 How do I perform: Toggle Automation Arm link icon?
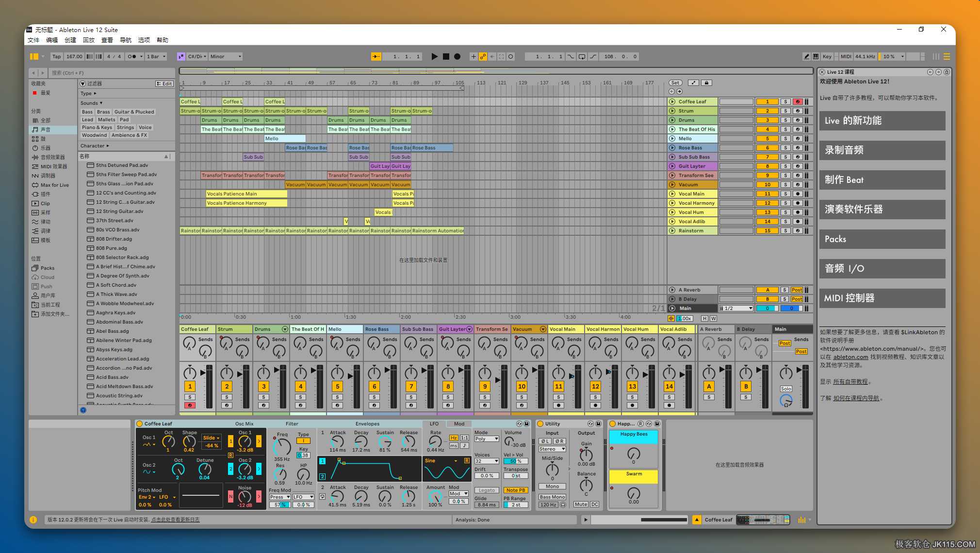click(483, 57)
